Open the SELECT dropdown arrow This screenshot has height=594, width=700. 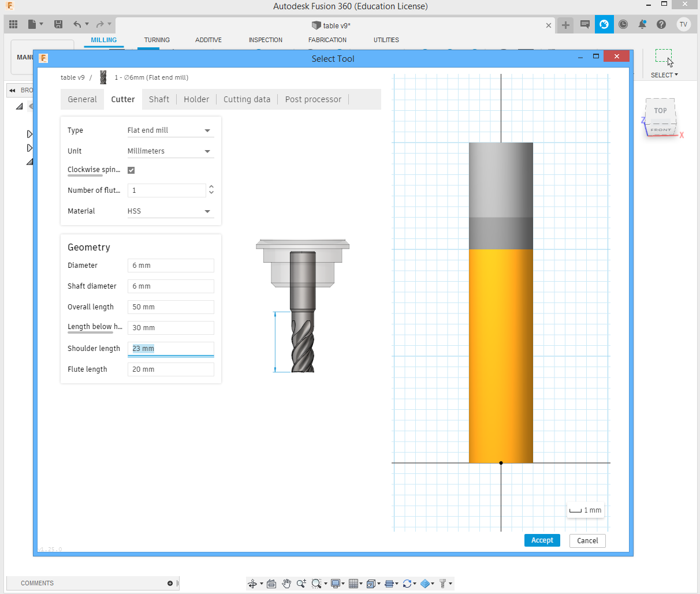pyautogui.click(x=676, y=74)
